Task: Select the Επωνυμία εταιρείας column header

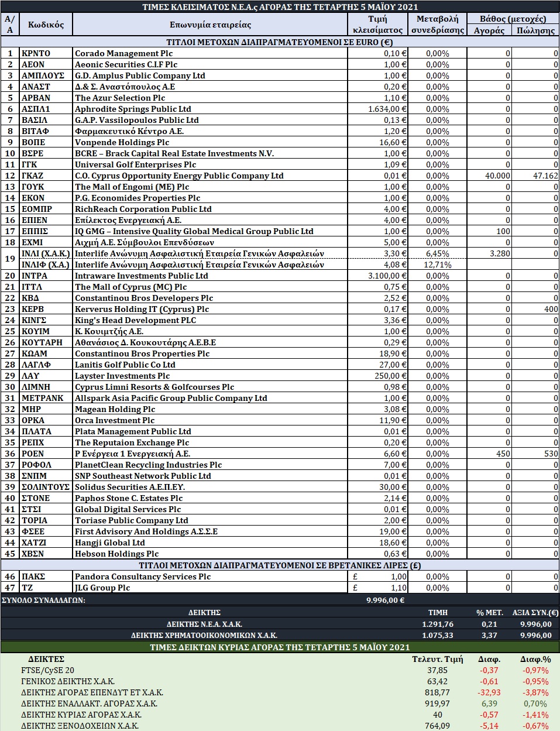Action: coord(210,25)
